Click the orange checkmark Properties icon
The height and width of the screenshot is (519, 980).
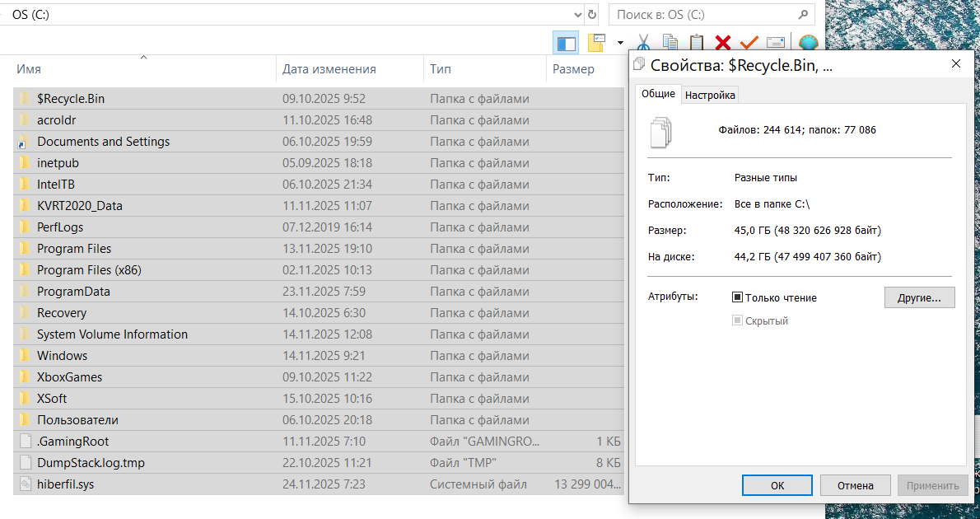coord(749,43)
